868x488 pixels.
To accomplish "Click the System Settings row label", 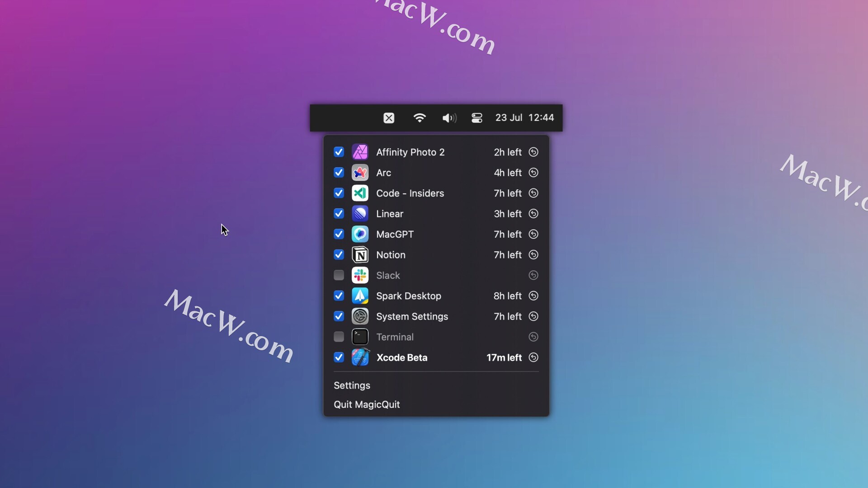I will (x=412, y=316).
